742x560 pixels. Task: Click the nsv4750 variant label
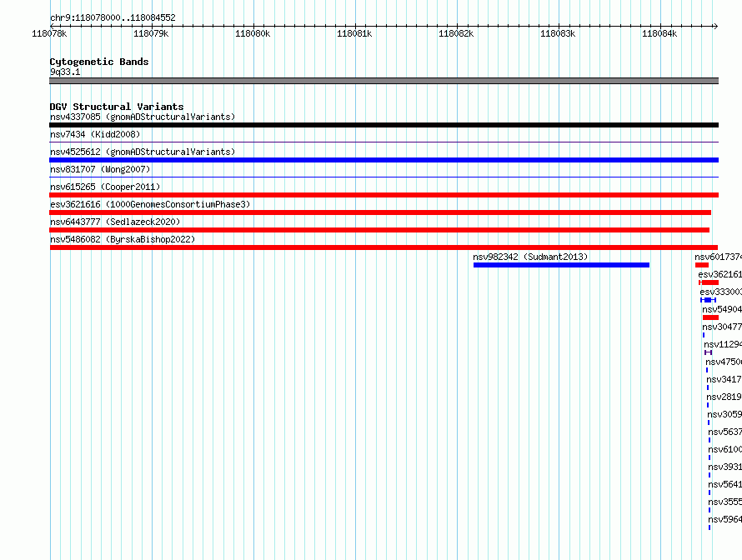click(x=724, y=362)
